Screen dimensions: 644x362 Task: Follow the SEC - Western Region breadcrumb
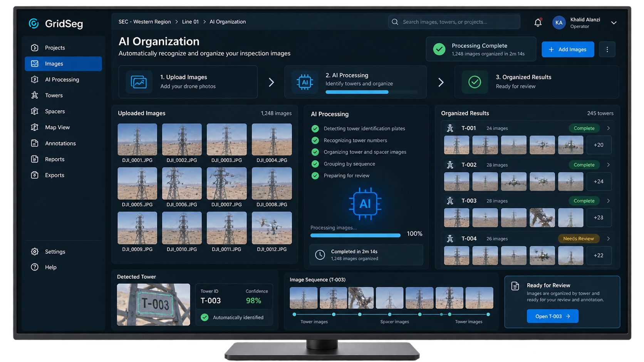point(144,22)
